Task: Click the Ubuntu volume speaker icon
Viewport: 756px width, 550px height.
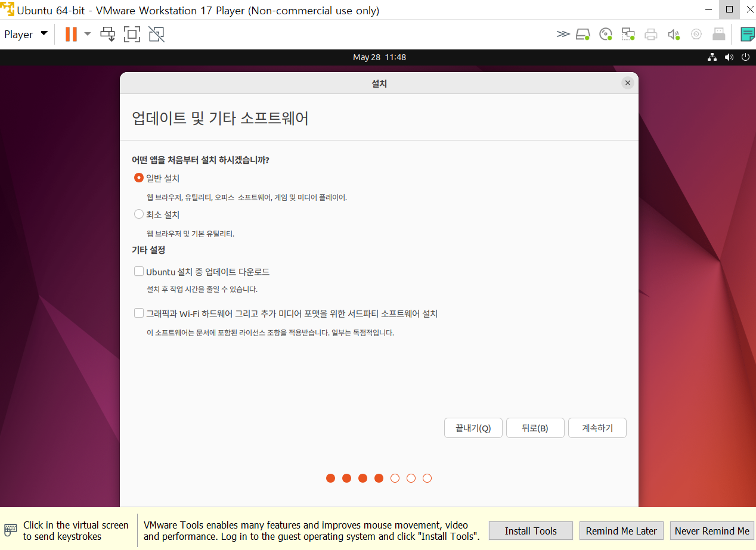Action: (x=729, y=57)
